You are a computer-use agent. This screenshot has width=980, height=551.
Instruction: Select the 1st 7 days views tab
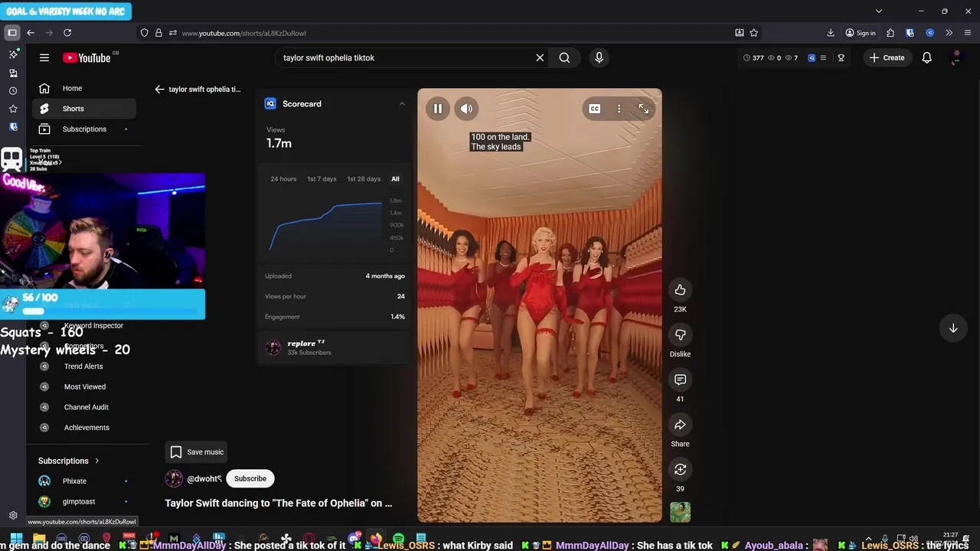[322, 179]
